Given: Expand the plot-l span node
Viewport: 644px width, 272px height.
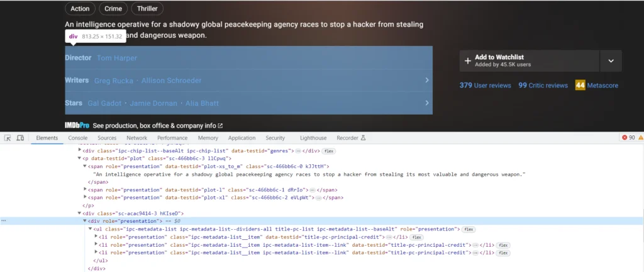Looking at the screenshot, I should 85,190.
